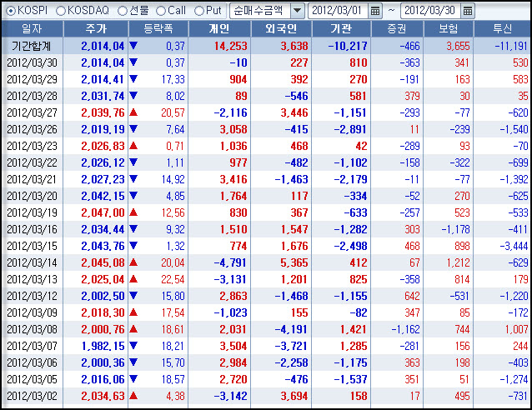This screenshot has height=410, width=532.
Task: Click the price 2,047.00 on 03/19
Action: 103,212
